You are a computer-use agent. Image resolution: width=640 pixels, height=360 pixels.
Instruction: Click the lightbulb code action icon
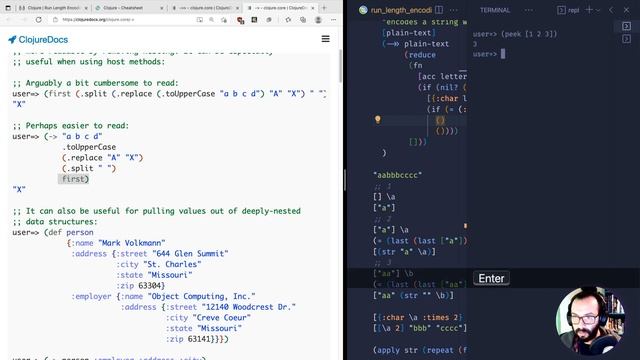[378, 119]
